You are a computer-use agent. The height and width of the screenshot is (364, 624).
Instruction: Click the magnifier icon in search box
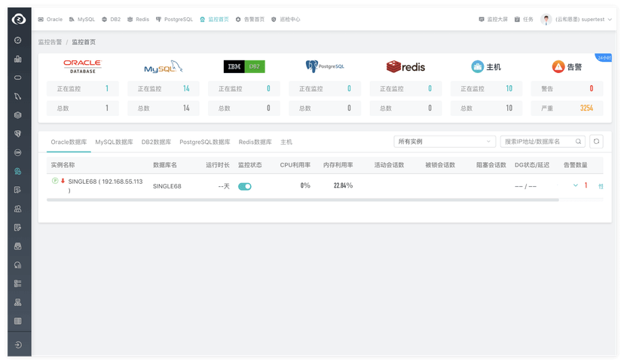pos(578,142)
